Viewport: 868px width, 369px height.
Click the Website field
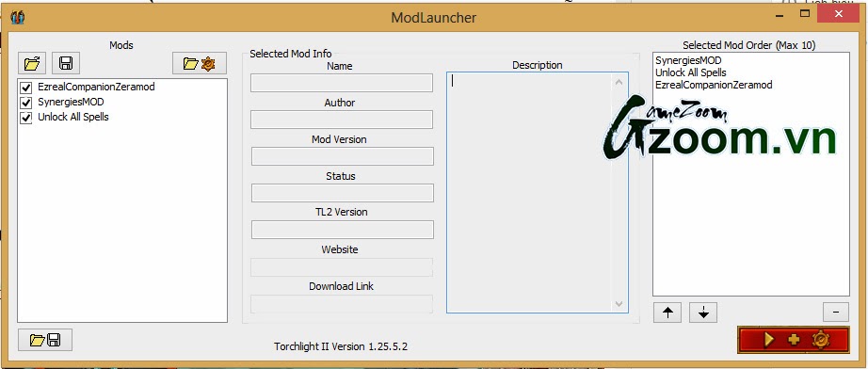pos(342,267)
